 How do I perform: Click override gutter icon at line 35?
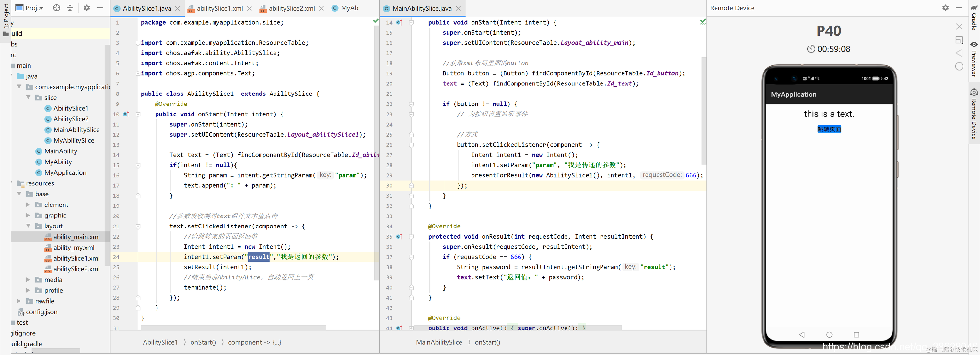pyautogui.click(x=399, y=237)
